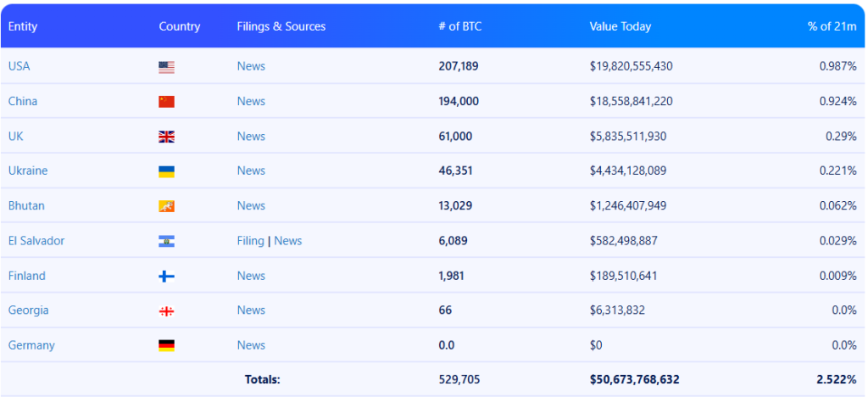The height and width of the screenshot is (403, 868).
Task: Open the USA entity link
Action: [x=19, y=66]
